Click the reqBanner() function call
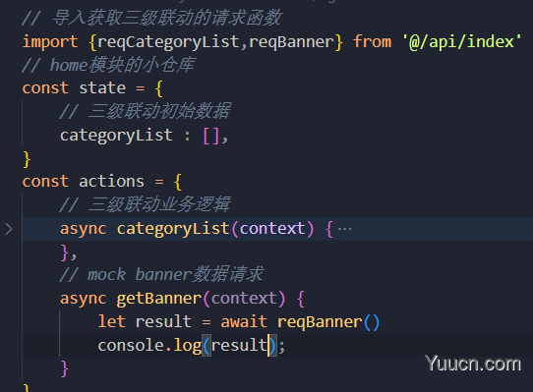This screenshot has width=533, height=392. (x=328, y=322)
